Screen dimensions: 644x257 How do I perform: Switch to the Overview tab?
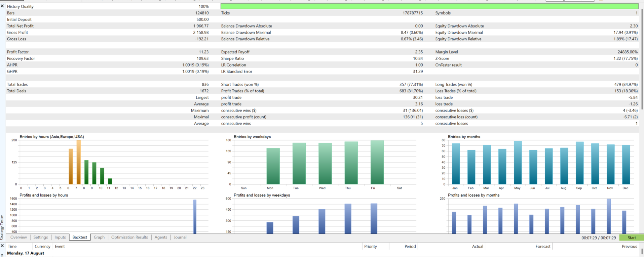click(x=18, y=237)
